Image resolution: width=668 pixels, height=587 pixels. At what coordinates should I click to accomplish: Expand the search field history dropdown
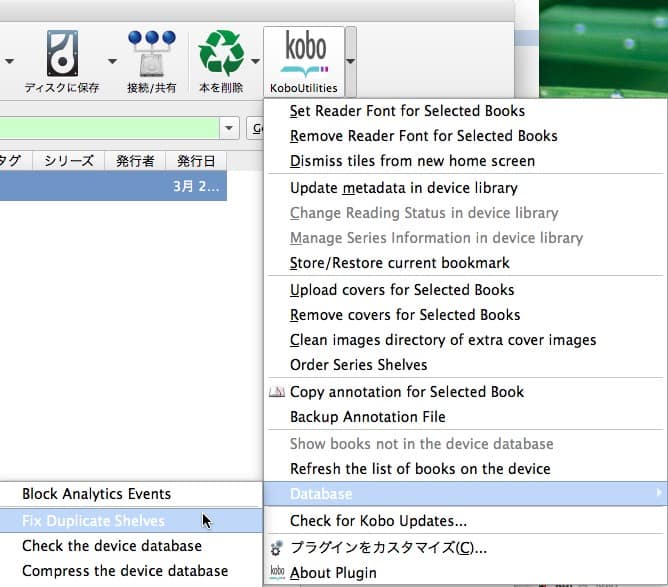tap(230, 128)
